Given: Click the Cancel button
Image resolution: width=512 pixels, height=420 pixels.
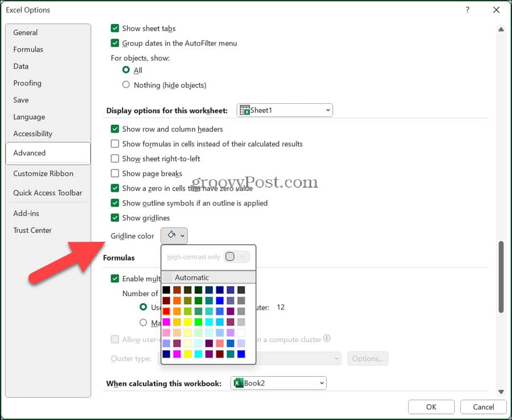Looking at the screenshot, I should coord(483,407).
